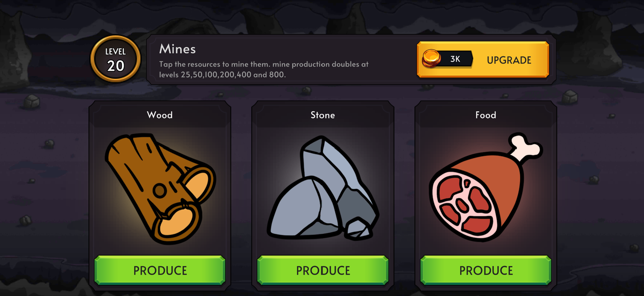
Task: Click the Level 20 badge
Action: coord(115,59)
